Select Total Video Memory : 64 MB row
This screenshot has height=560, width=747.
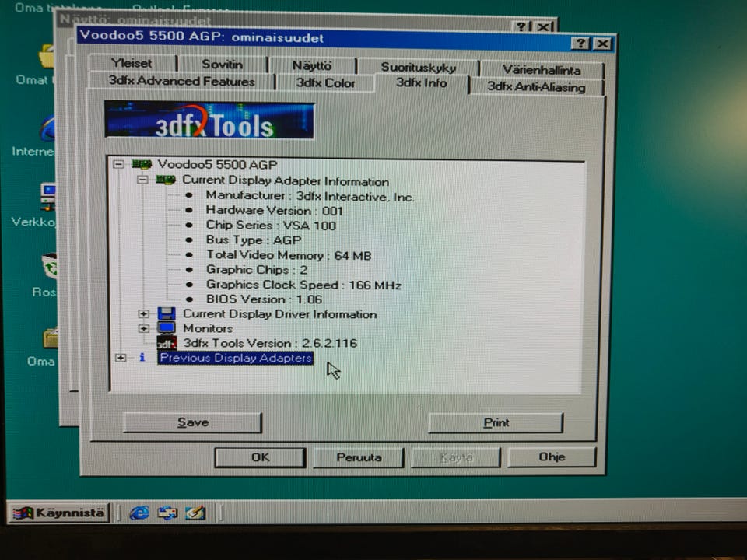tap(289, 255)
